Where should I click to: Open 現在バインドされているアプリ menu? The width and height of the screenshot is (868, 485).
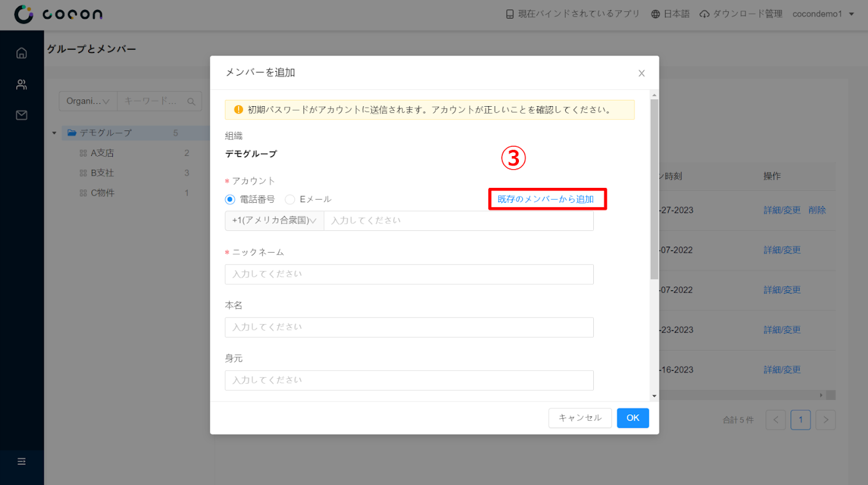click(573, 14)
